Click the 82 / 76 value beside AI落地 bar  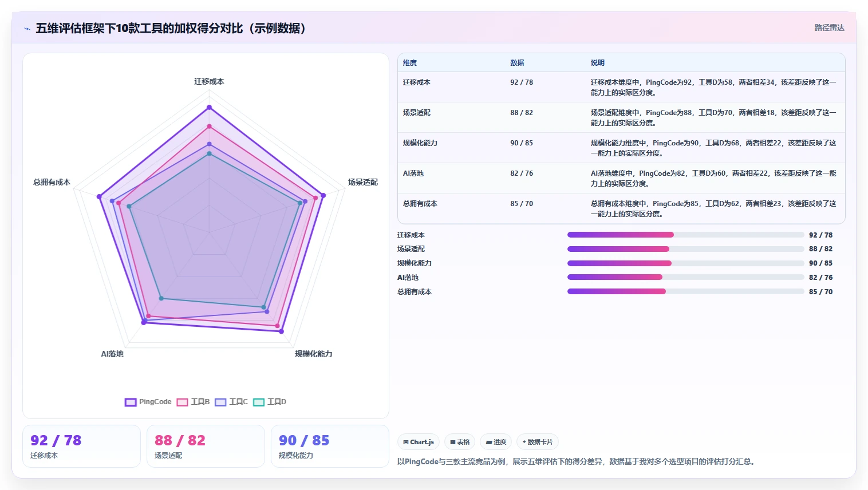click(x=820, y=278)
